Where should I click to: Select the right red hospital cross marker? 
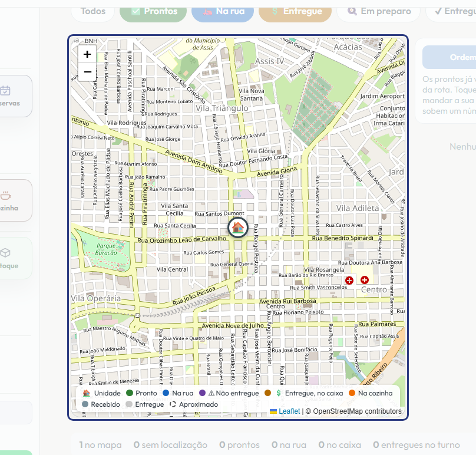point(365,280)
